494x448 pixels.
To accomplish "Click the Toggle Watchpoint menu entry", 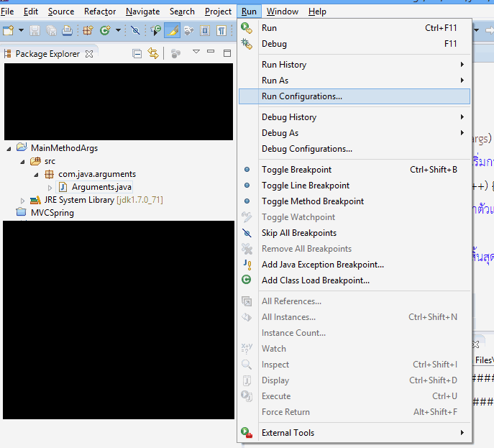I will [355, 217].
